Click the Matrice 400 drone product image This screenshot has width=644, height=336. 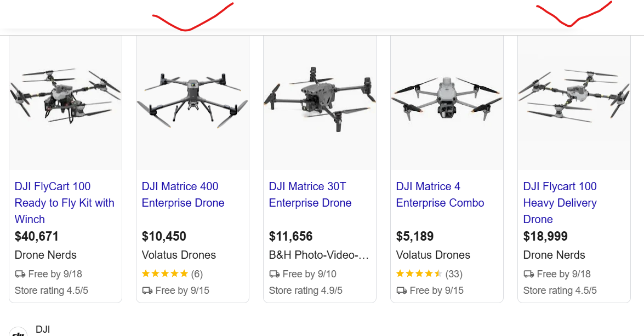192,102
